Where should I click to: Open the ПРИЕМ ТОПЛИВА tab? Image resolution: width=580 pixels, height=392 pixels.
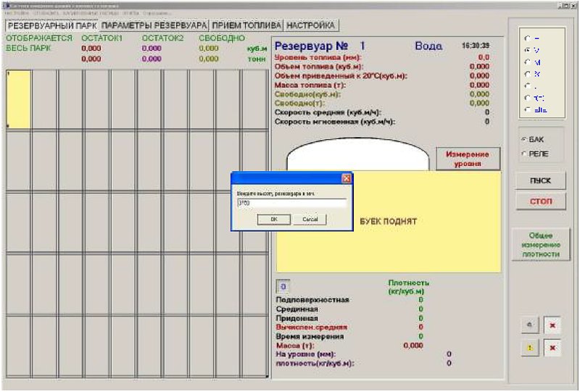[246, 25]
